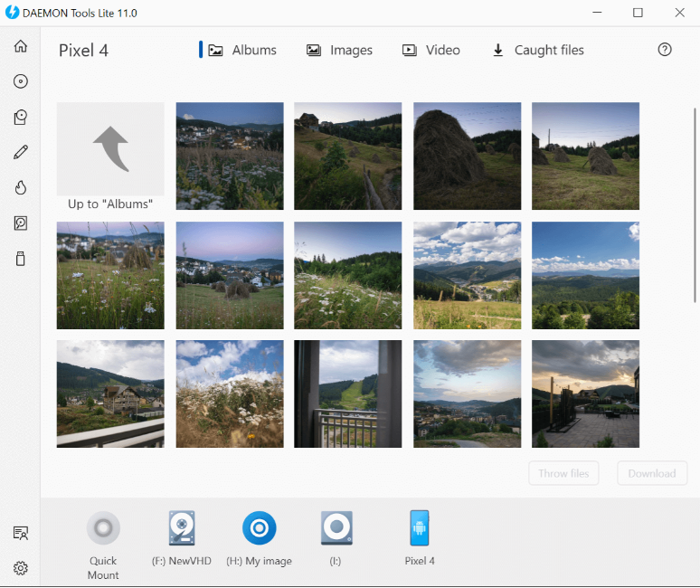The image size is (700, 588).
Task: Open the flame burn disc icon
Action: coord(21,187)
